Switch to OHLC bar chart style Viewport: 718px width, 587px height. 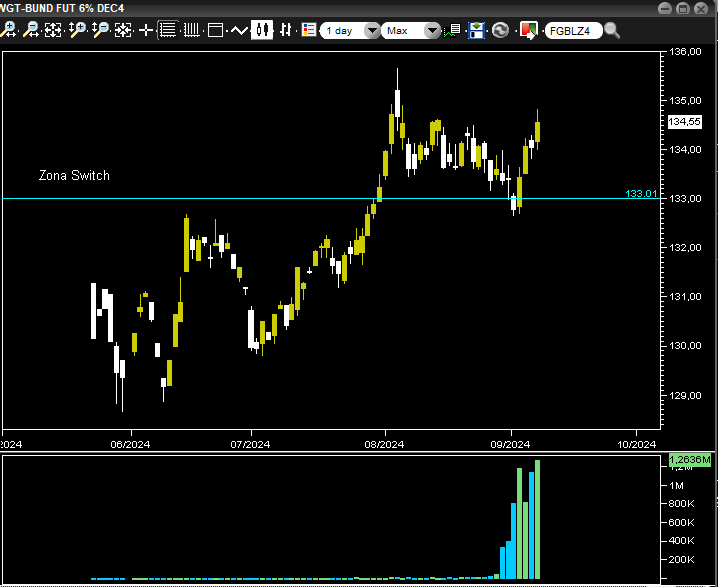click(286, 30)
